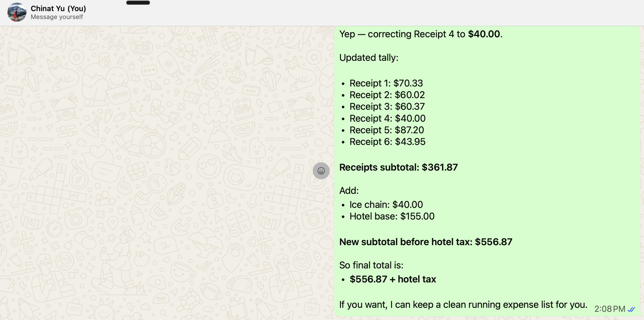Viewport: 644px width, 320px height.
Task: Click the dark window drag handle at top
Action: (138, 3)
